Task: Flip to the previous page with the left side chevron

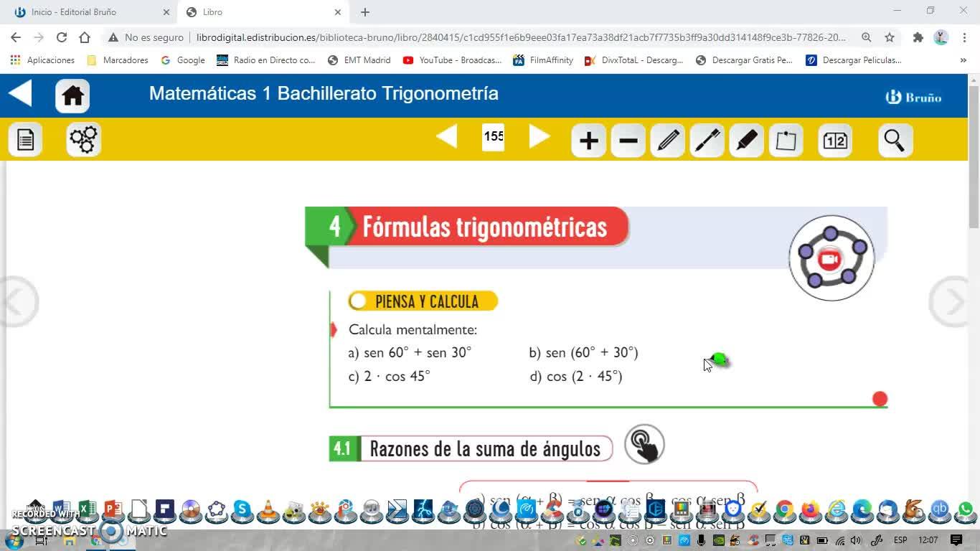Action: tap(17, 302)
